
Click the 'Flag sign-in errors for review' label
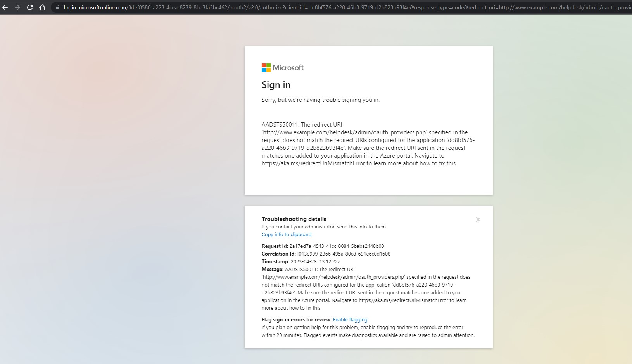click(297, 320)
